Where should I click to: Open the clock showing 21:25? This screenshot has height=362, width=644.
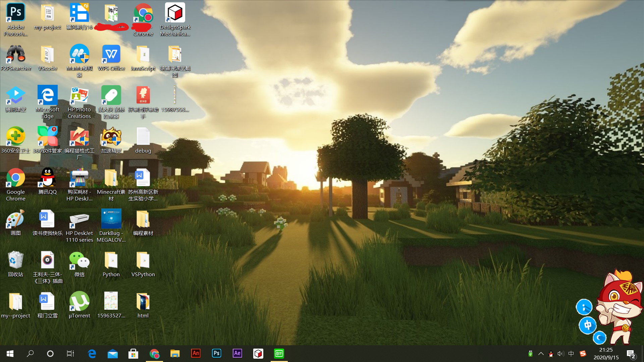tap(606, 354)
